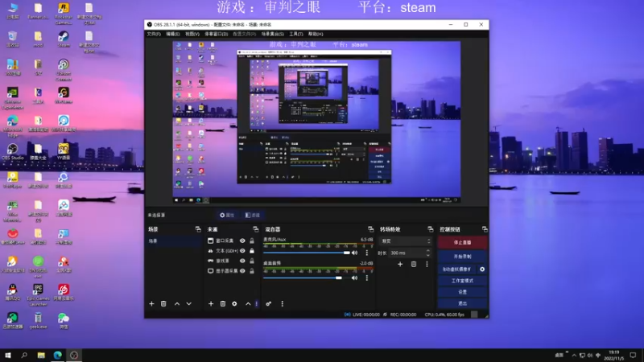This screenshot has width=644, height=362.
Task: Move scene up in Scenes panel
Action: [x=177, y=304]
